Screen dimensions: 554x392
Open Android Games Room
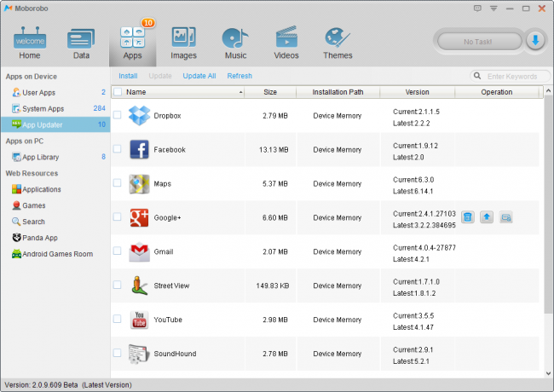pyautogui.click(x=55, y=254)
